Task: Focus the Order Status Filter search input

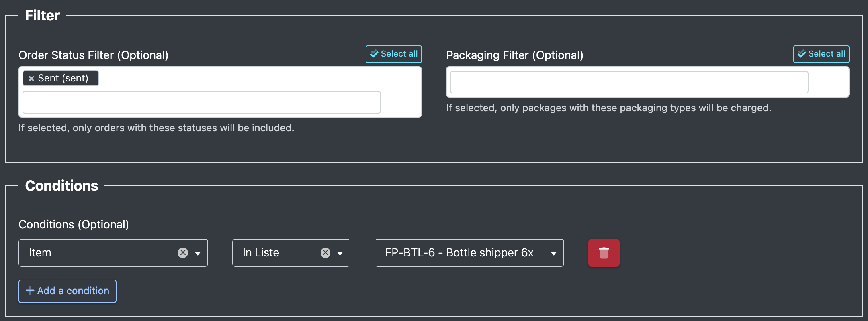Action: tap(202, 102)
